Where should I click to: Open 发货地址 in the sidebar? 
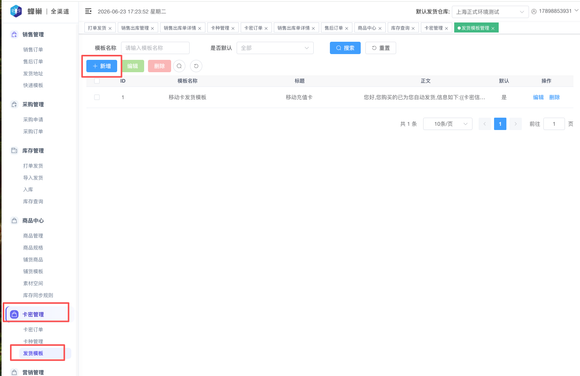point(33,73)
